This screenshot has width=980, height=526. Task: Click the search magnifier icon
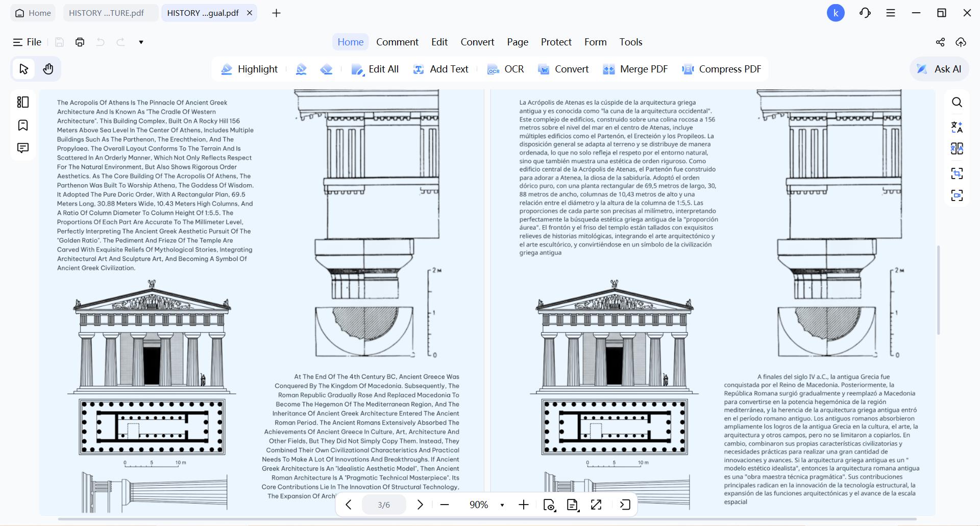957,103
